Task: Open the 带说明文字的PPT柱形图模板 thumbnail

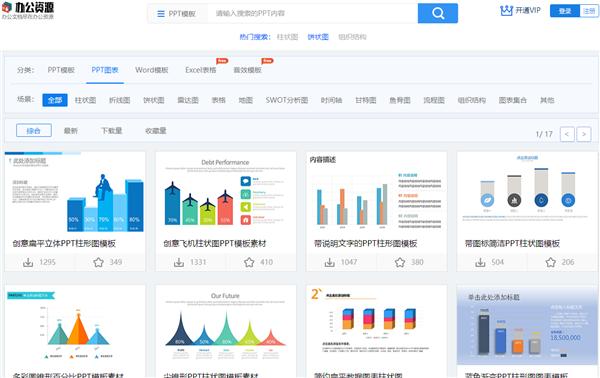Action: tap(377, 192)
